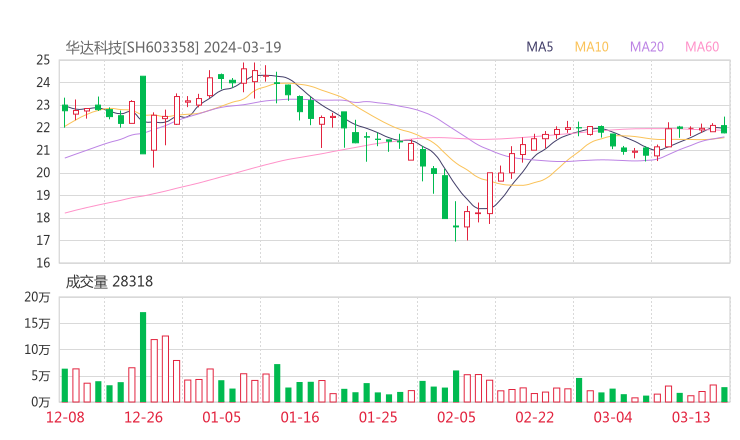
Task: Click the price axis label 20
Action: (43, 172)
